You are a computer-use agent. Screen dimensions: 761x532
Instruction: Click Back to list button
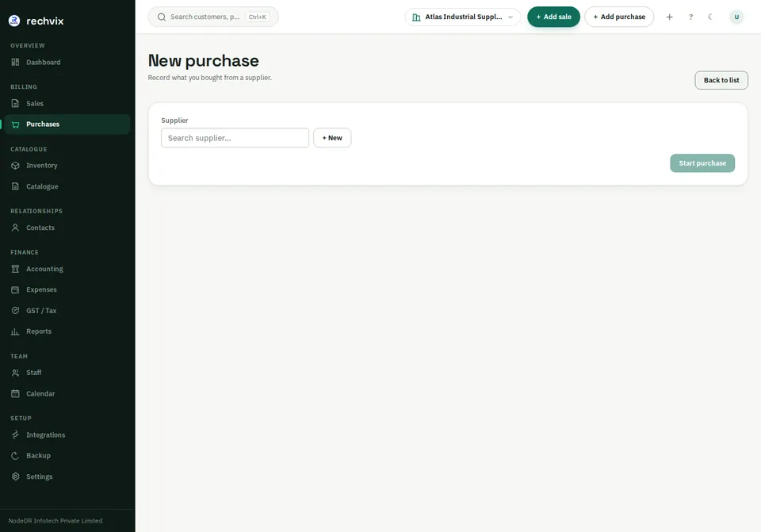click(x=721, y=80)
